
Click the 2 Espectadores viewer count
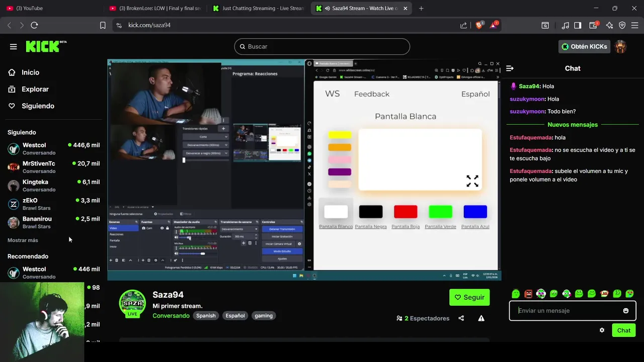(423, 318)
